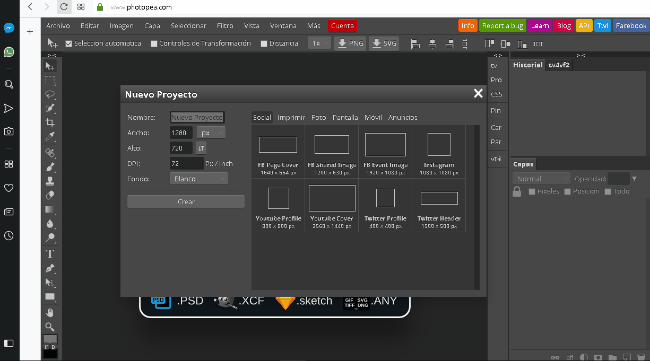Open the Archivo menu
The height and width of the screenshot is (361, 650).
point(58,26)
